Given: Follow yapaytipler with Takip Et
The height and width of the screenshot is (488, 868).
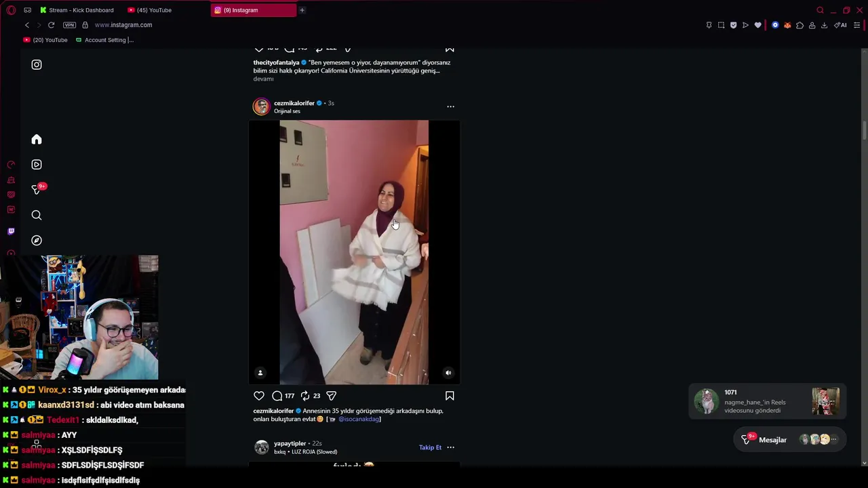Looking at the screenshot, I should click(x=430, y=447).
